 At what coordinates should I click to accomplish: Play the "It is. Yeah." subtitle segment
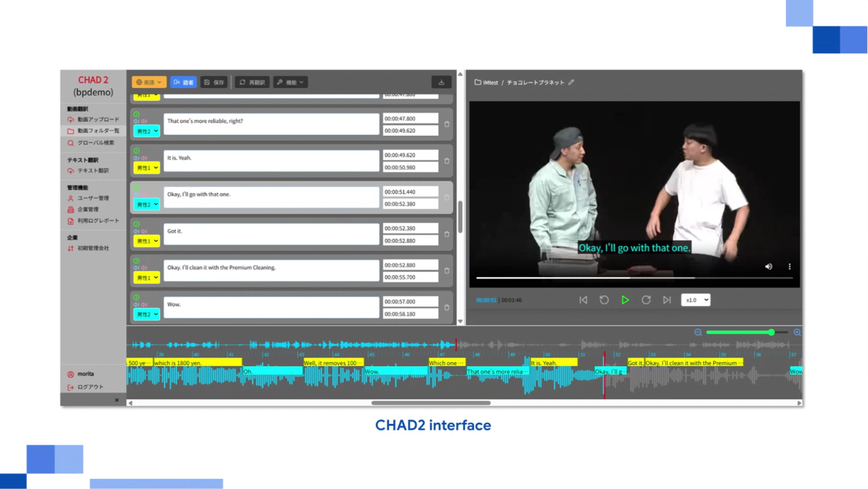click(136, 151)
